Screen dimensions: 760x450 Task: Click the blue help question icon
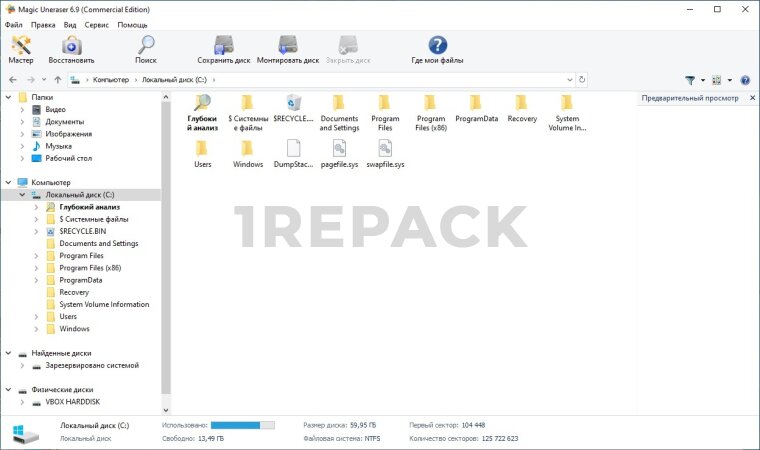(745, 80)
